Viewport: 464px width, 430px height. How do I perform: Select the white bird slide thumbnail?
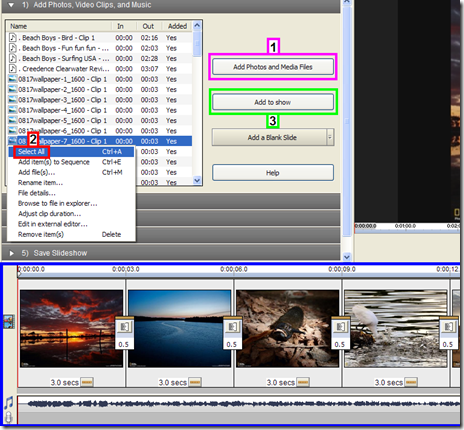click(x=395, y=329)
